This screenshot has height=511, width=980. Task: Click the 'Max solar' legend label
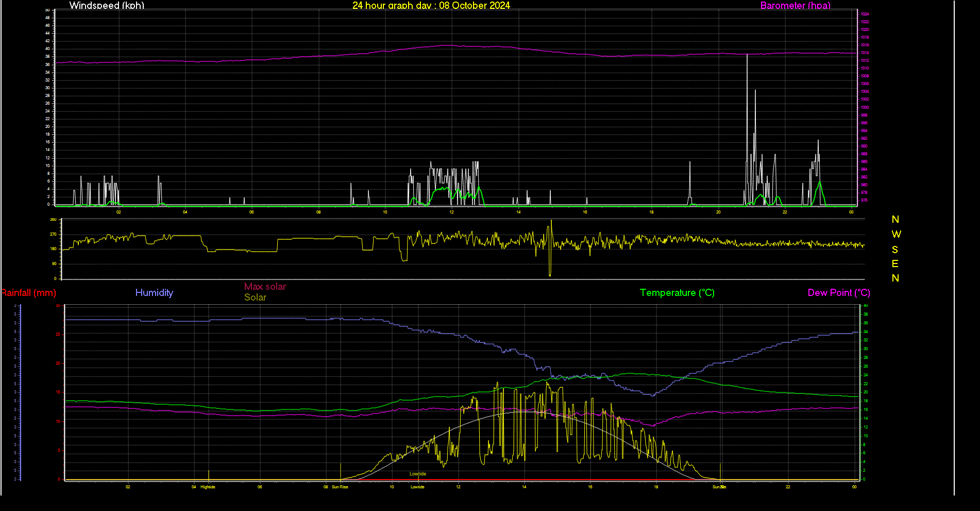coord(265,286)
